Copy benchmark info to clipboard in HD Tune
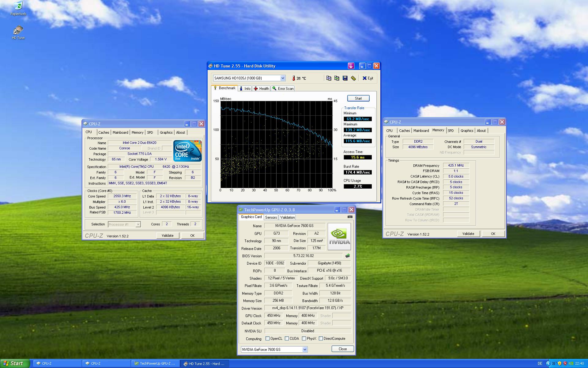588x368 pixels. (329, 78)
